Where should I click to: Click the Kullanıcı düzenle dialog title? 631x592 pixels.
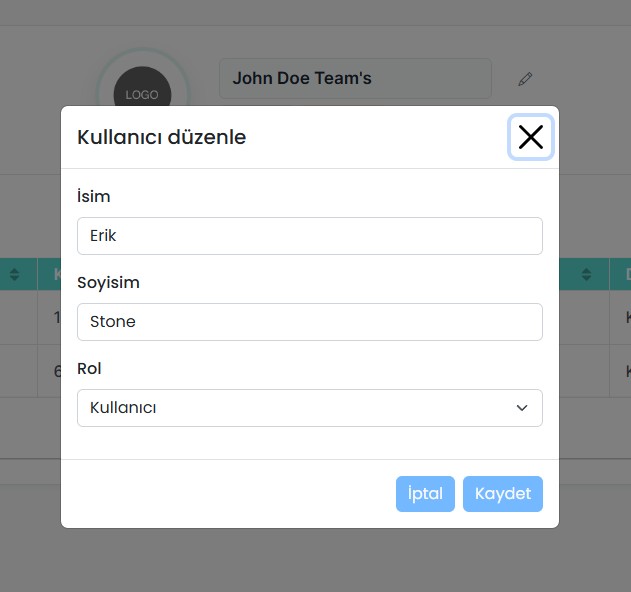tap(161, 138)
